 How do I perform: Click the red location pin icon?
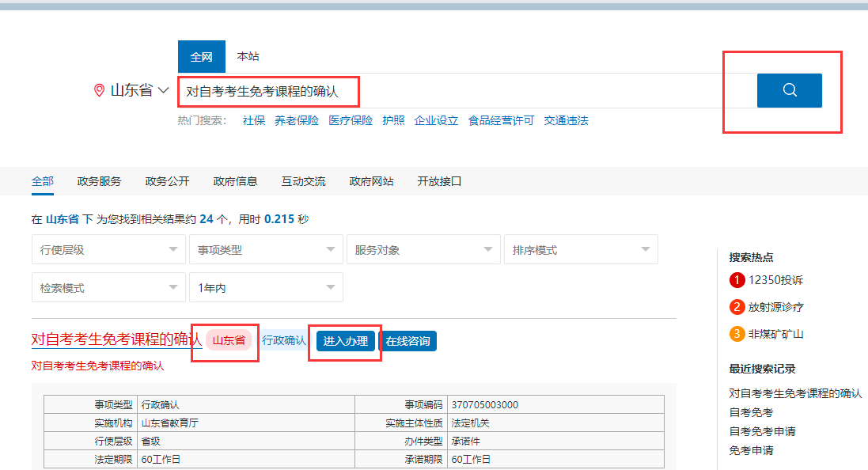99,90
